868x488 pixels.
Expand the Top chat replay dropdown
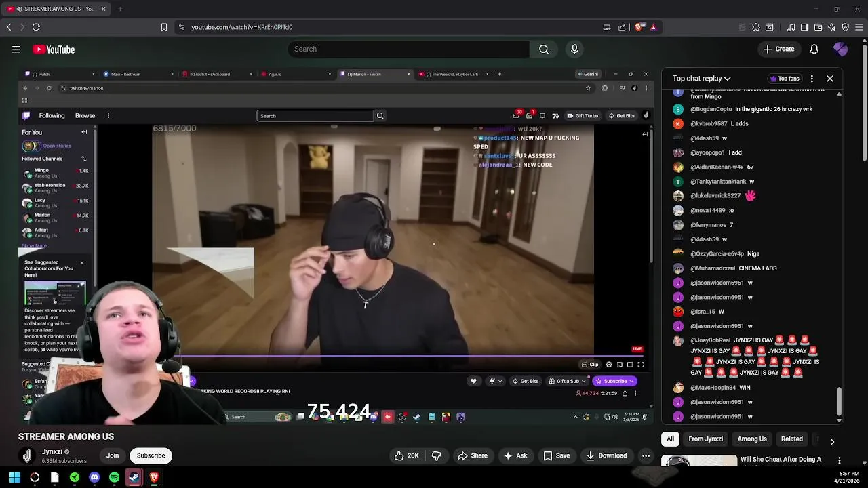[701, 79]
